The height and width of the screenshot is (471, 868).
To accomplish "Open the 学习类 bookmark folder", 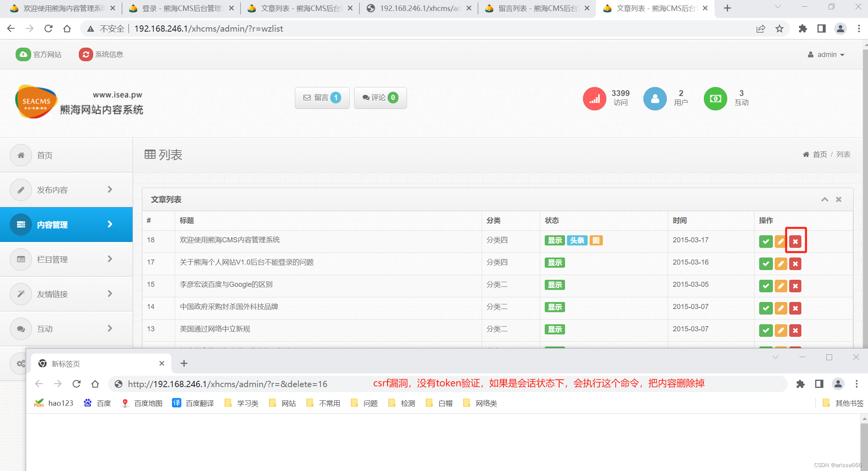I will coord(242,403).
